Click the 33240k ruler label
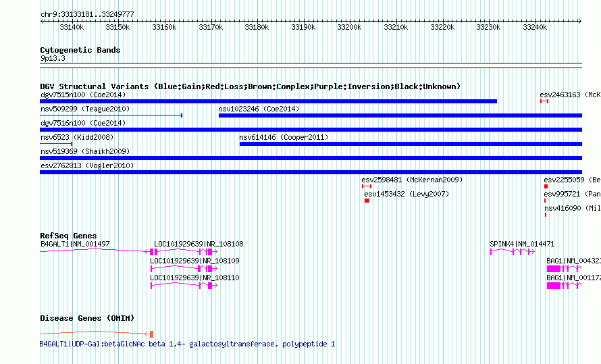 pos(535,27)
